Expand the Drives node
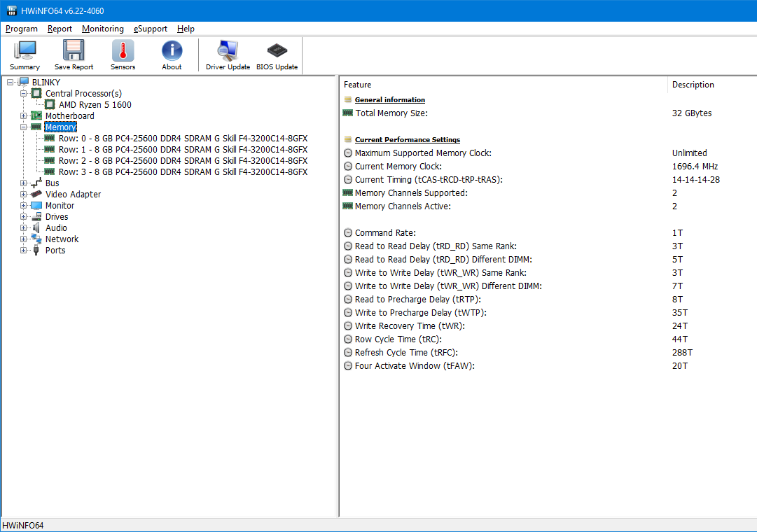This screenshot has height=532, width=757. point(23,216)
